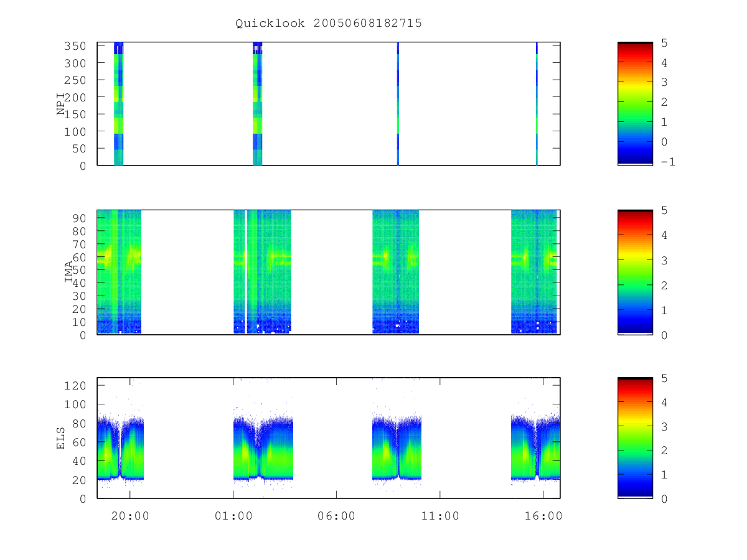Click the -1 label on NPI color bar

click(x=668, y=161)
